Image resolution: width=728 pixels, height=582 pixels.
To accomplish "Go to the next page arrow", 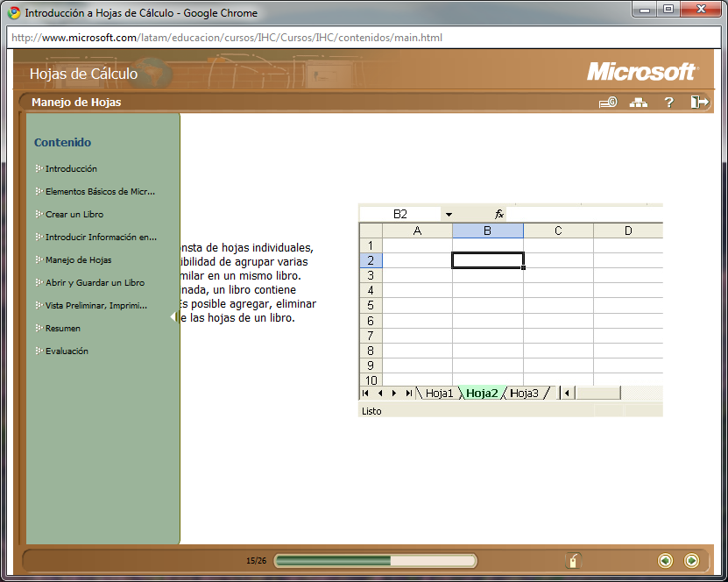I will click(x=691, y=561).
